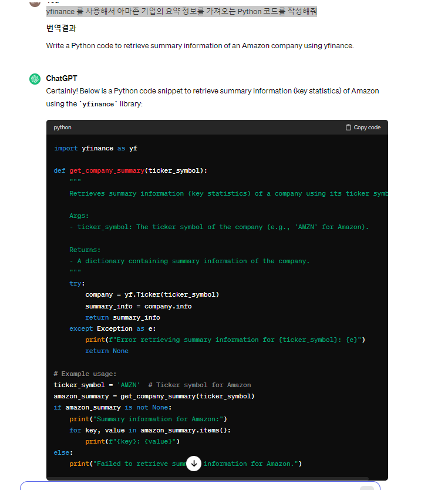Click the ChatGPT logo avatar
The image size is (448, 490).
pos(35,79)
